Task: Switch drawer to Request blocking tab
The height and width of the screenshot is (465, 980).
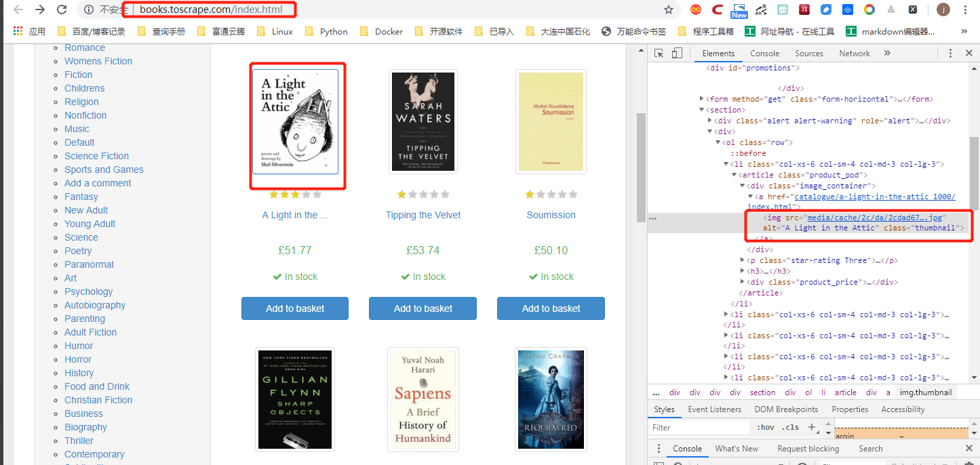Action: pyautogui.click(x=808, y=448)
